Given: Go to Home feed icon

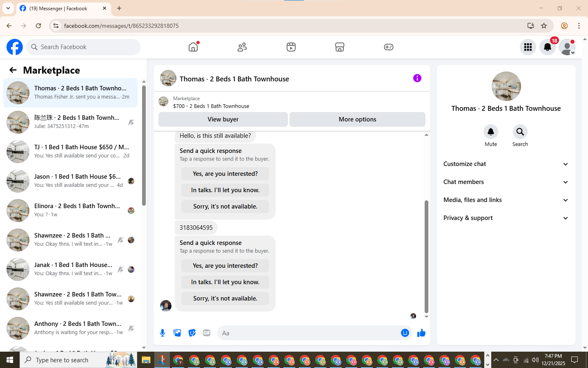Looking at the screenshot, I should coord(193,47).
